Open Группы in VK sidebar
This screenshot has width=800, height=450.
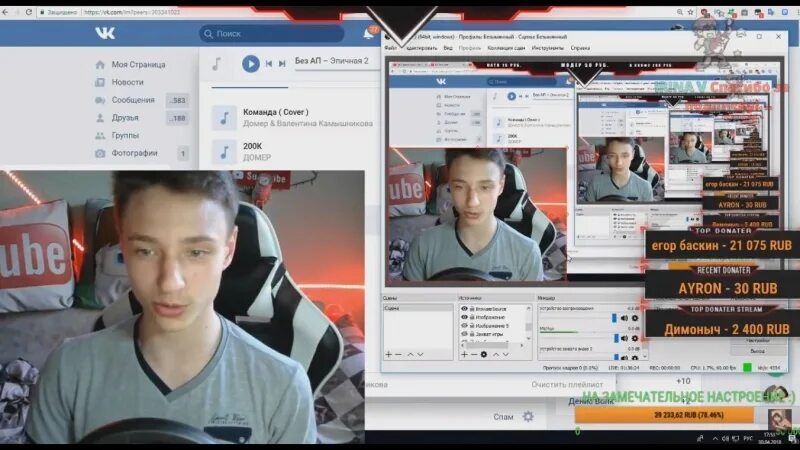125,135
